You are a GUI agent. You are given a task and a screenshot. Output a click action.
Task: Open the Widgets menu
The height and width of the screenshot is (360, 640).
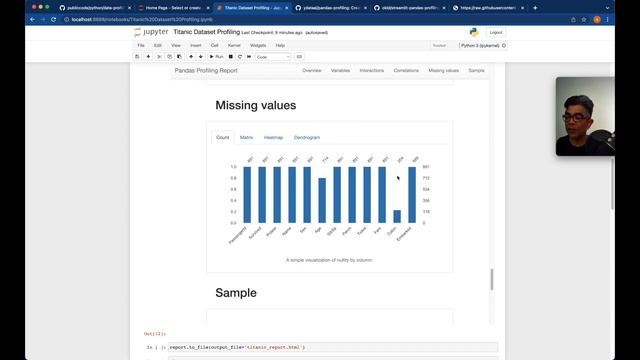pyautogui.click(x=258, y=45)
